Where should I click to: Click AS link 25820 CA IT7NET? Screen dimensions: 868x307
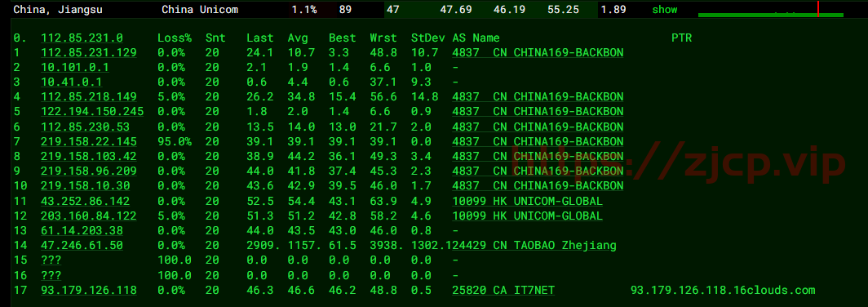[x=503, y=290]
